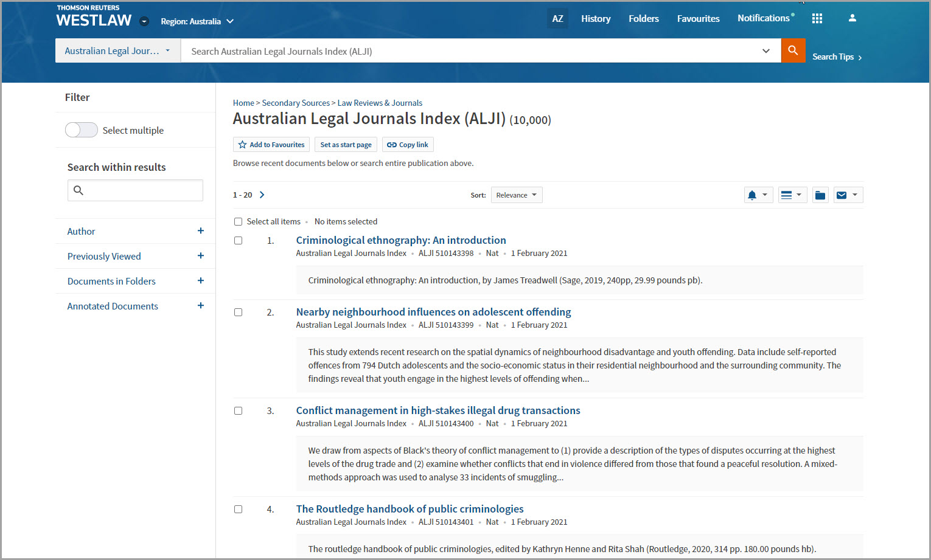
Task: Tick checkbox for Routledge handbook result
Action: click(239, 510)
